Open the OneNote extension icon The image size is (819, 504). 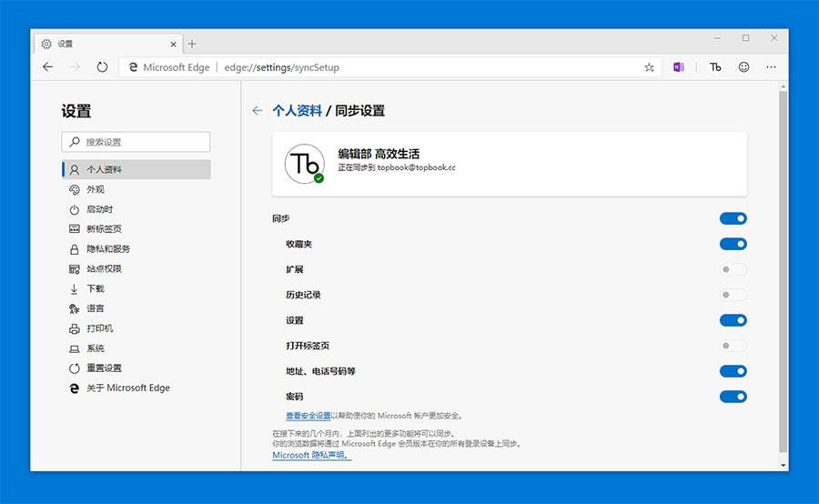[x=679, y=66]
